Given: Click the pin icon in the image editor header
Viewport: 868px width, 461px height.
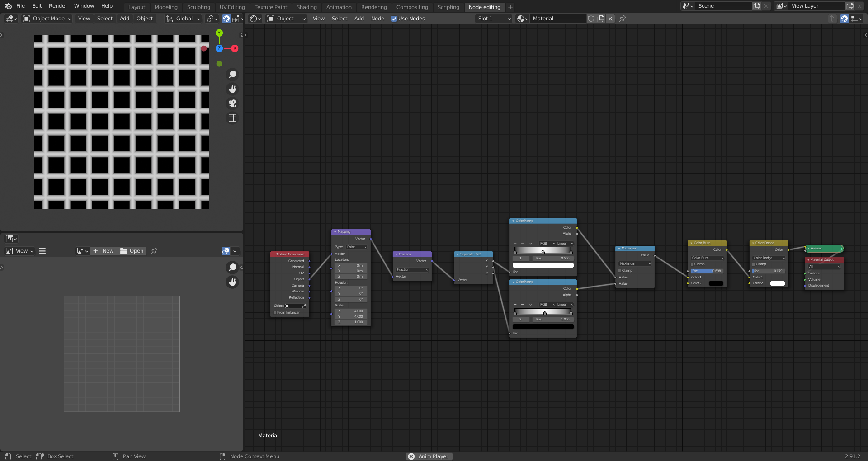Looking at the screenshot, I should 154,251.
